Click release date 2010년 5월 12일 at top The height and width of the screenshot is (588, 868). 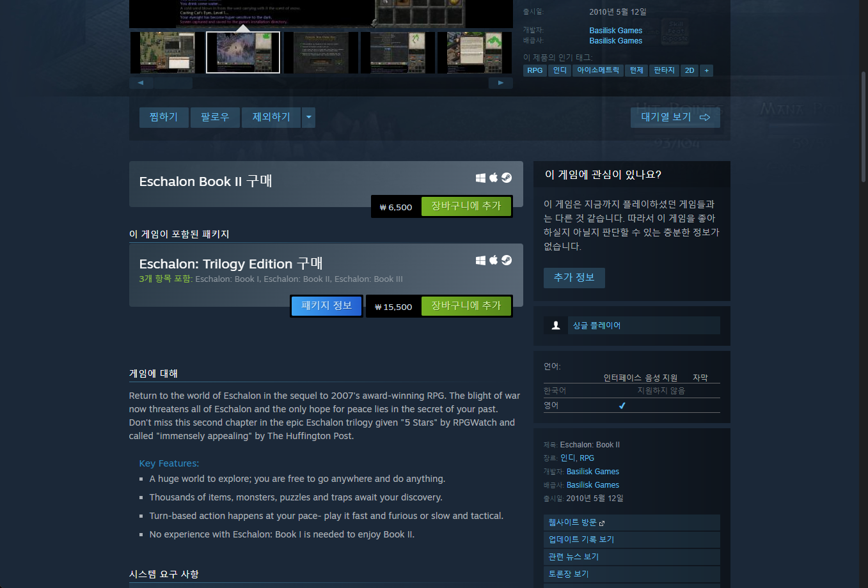618,12
